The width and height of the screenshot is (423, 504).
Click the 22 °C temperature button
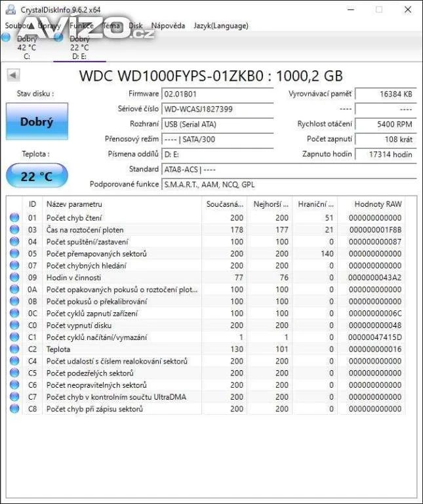[x=37, y=176]
